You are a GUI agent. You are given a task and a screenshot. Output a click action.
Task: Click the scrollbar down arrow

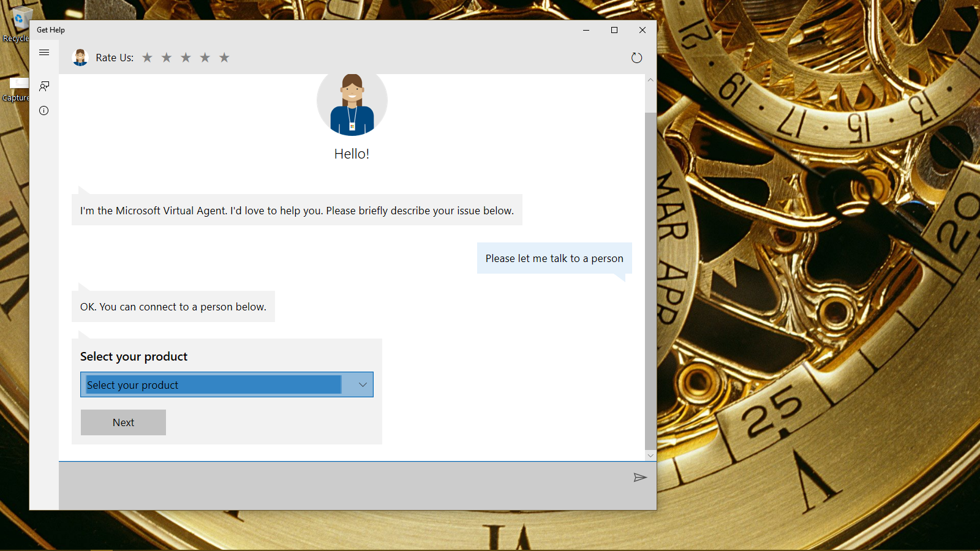(x=650, y=455)
